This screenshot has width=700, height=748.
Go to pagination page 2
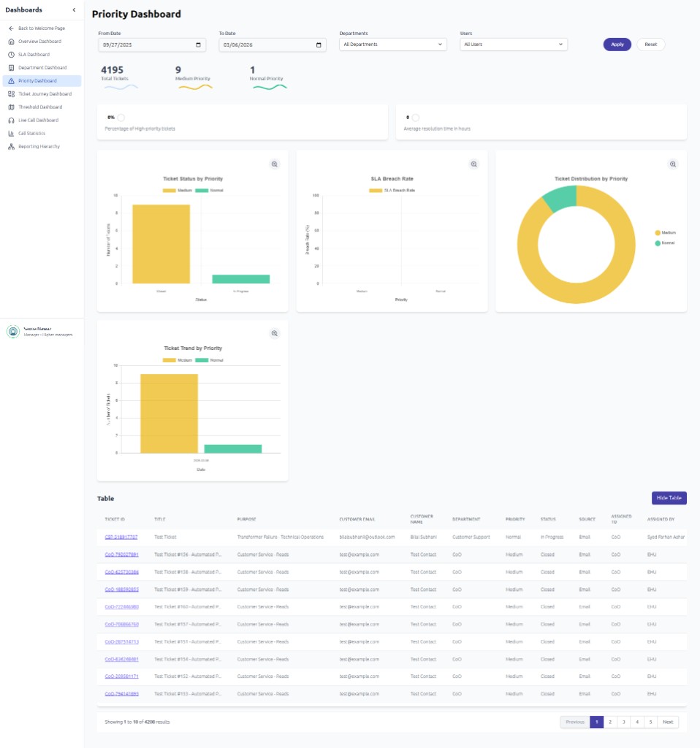pos(610,722)
